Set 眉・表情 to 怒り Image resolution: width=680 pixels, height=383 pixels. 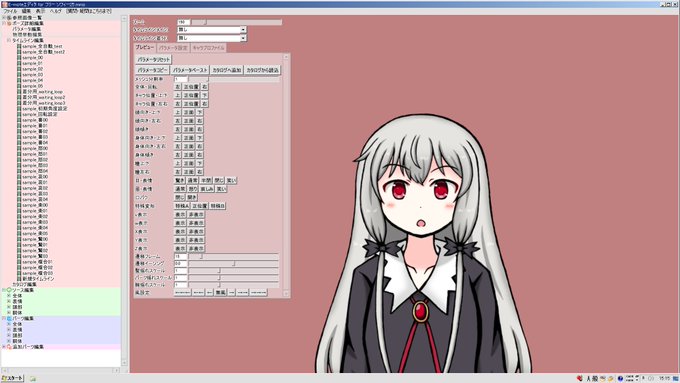193,189
